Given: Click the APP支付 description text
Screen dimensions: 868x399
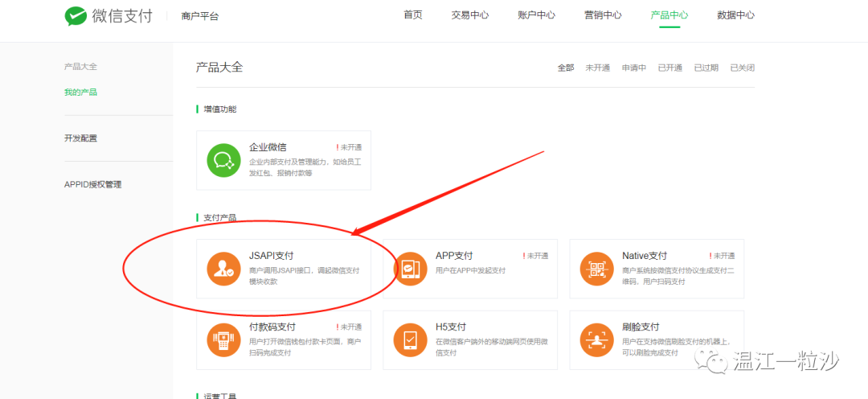Looking at the screenshot, I should tap(470, 271).
